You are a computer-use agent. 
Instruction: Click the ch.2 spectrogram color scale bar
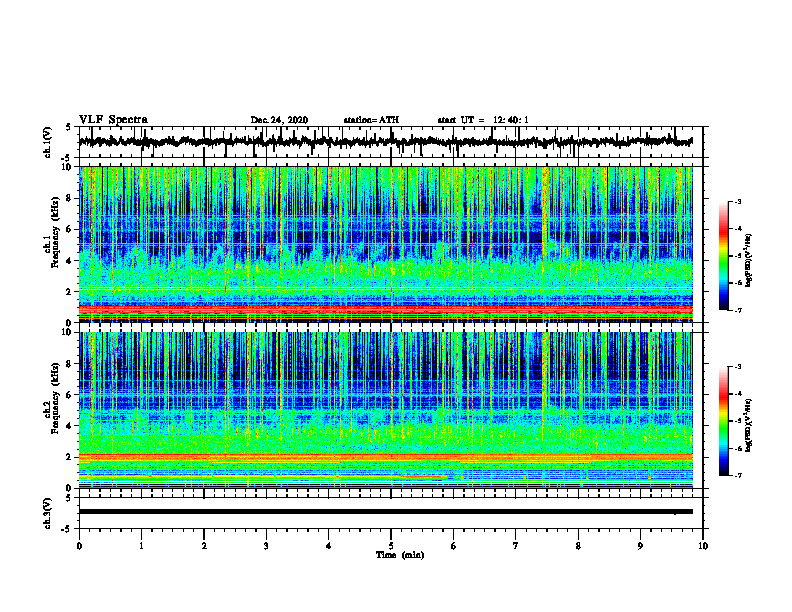pos(723,421)
